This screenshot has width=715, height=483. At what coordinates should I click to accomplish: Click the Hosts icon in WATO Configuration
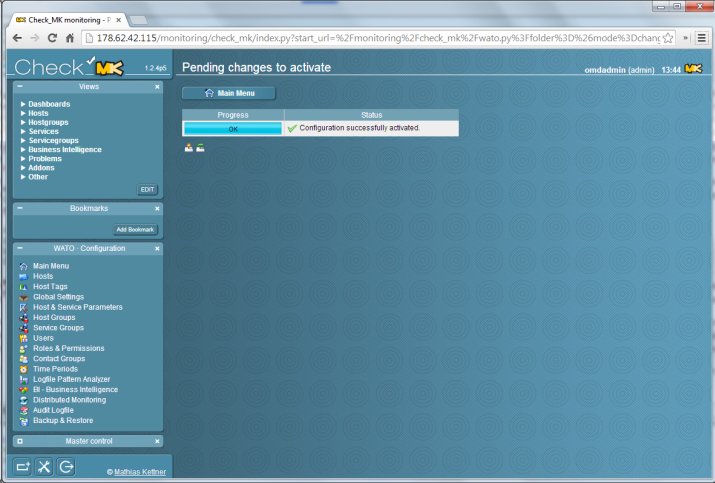(24, 276)
